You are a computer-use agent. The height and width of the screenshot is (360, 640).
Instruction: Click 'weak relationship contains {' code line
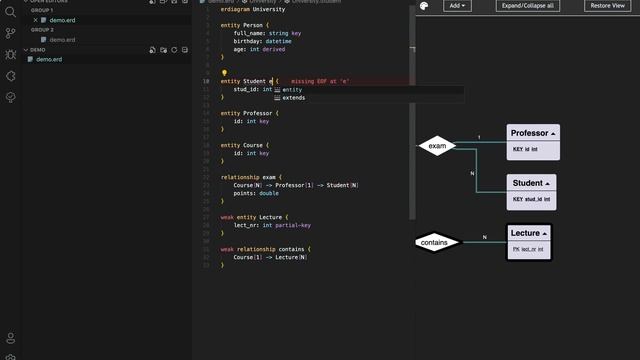pyautogui.click(x=265, y=249)
